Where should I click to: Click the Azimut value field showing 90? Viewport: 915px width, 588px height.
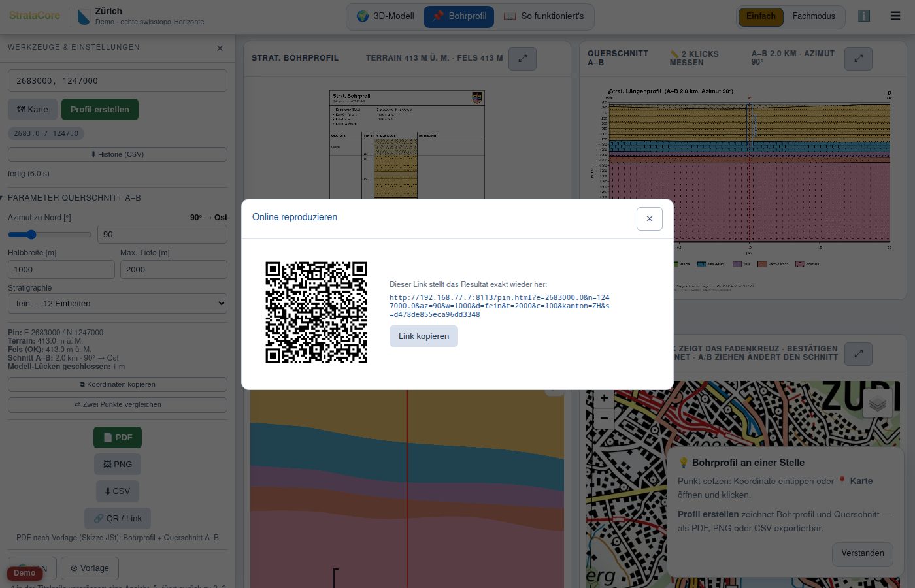click(x=162, y=235)
